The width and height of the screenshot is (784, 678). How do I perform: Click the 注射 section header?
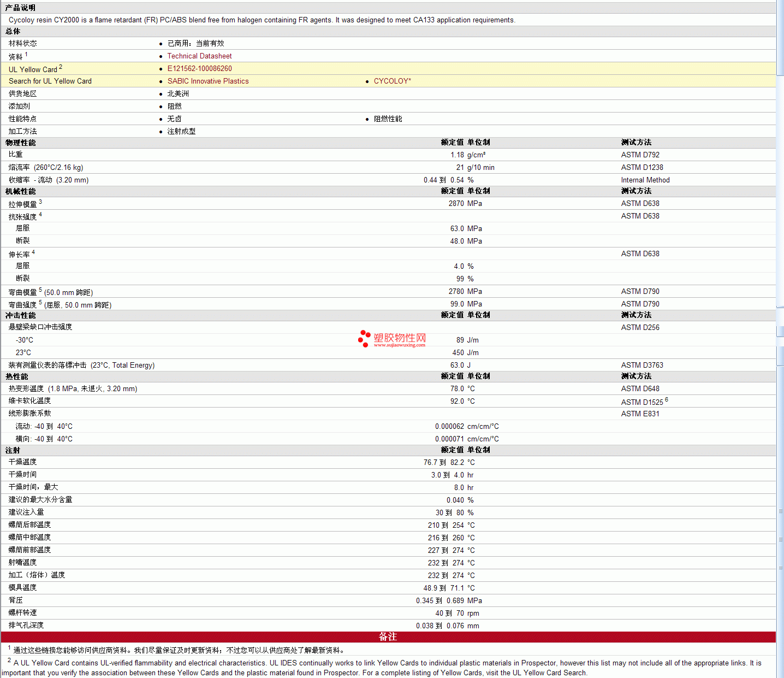point(13,450)
